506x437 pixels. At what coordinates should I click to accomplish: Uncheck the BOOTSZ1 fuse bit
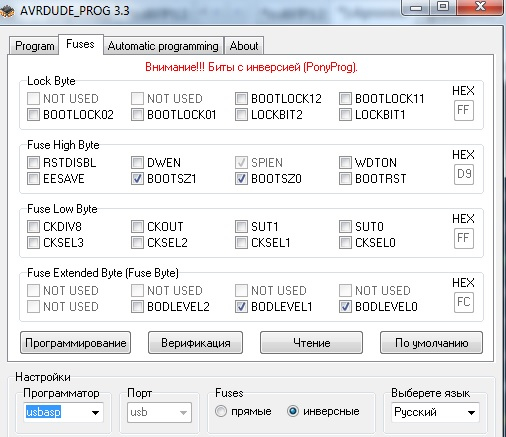coord(137,179)
